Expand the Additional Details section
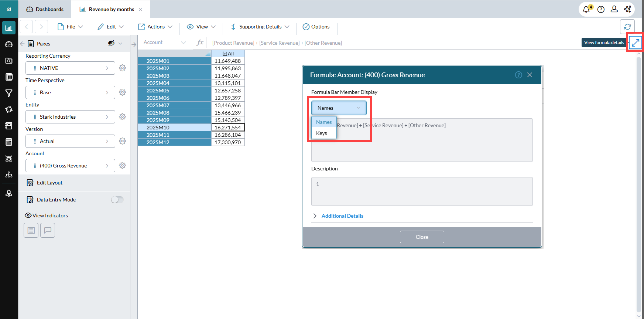 (x=342, y=216)
